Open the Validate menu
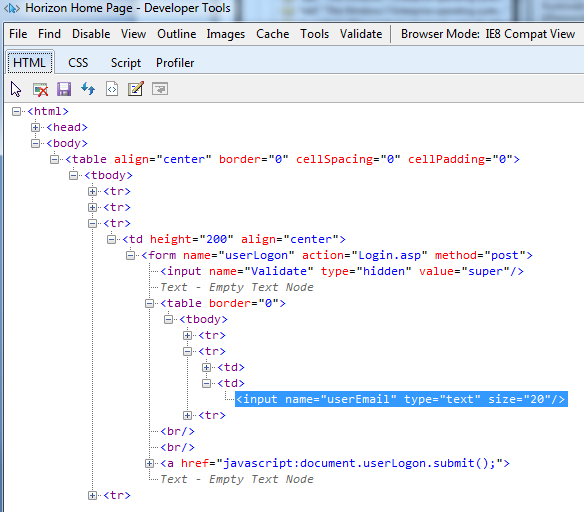Viewport: 584px width, 512px height. (x=361, y=34)
